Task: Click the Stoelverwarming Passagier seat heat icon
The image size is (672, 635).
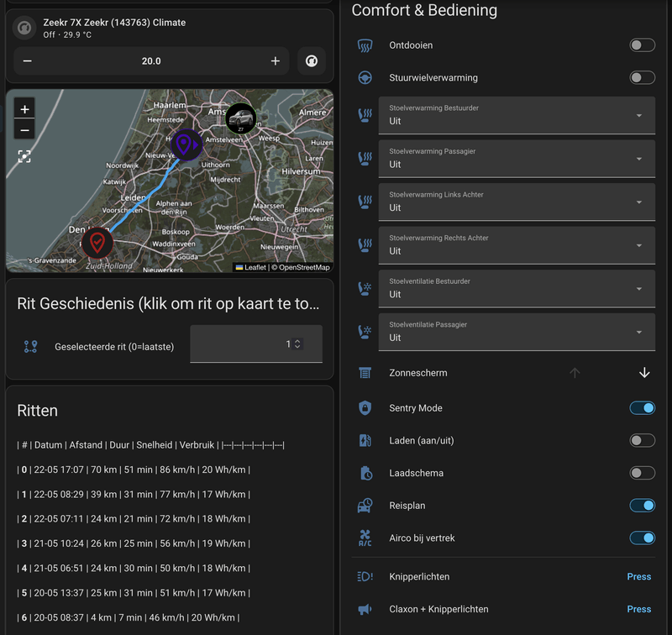Action: (x=365, y=159)
